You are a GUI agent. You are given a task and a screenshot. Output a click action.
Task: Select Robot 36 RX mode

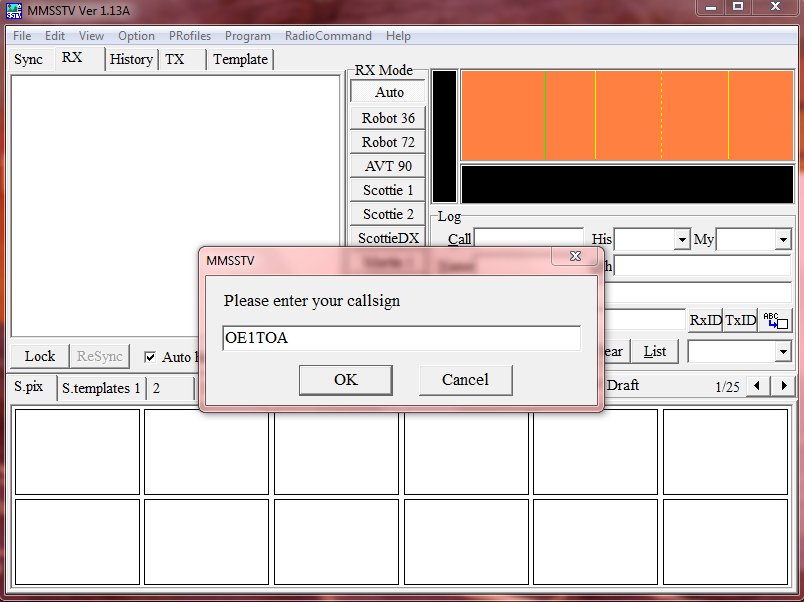(x=388, y=118)
